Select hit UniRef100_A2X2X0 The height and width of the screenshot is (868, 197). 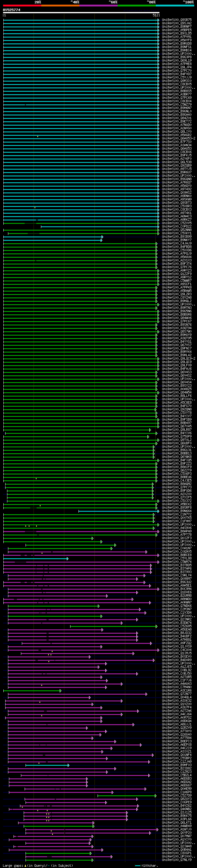[x=177, y=494]
